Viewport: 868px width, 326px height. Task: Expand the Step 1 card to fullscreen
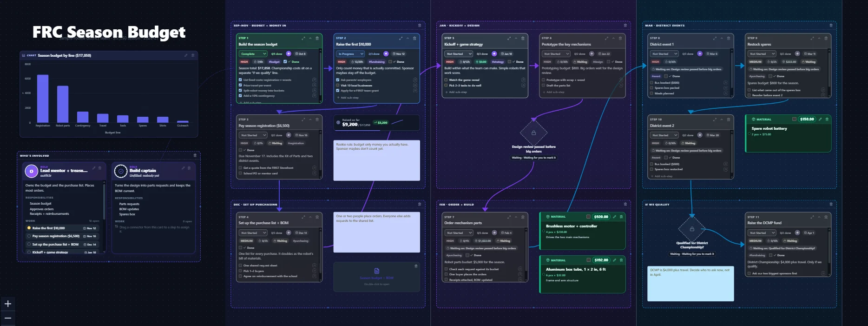(303, 38)
